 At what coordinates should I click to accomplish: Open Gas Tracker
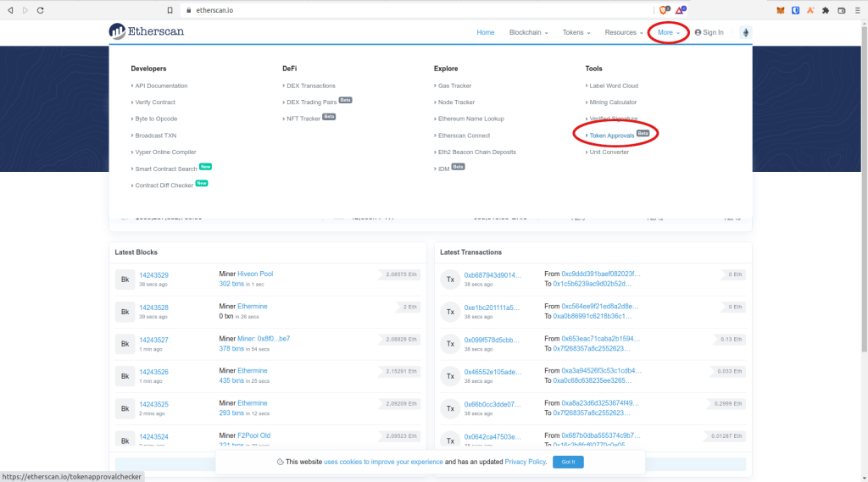point(454,86)
